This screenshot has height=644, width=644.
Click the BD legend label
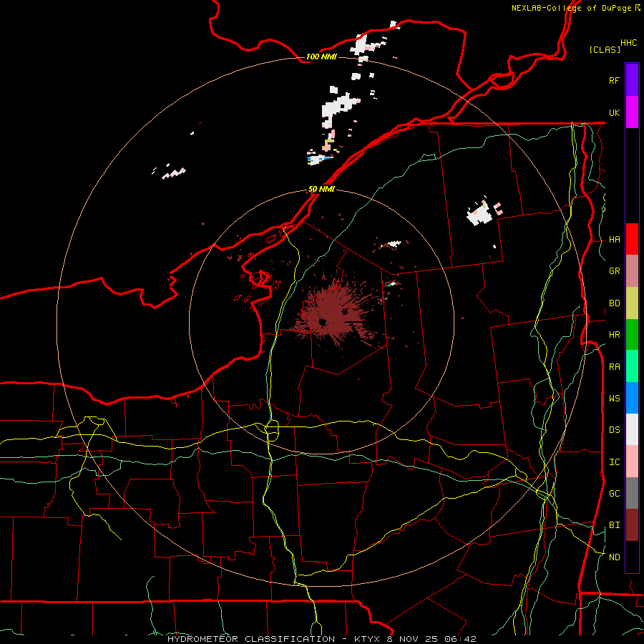(x=614, y=303)
